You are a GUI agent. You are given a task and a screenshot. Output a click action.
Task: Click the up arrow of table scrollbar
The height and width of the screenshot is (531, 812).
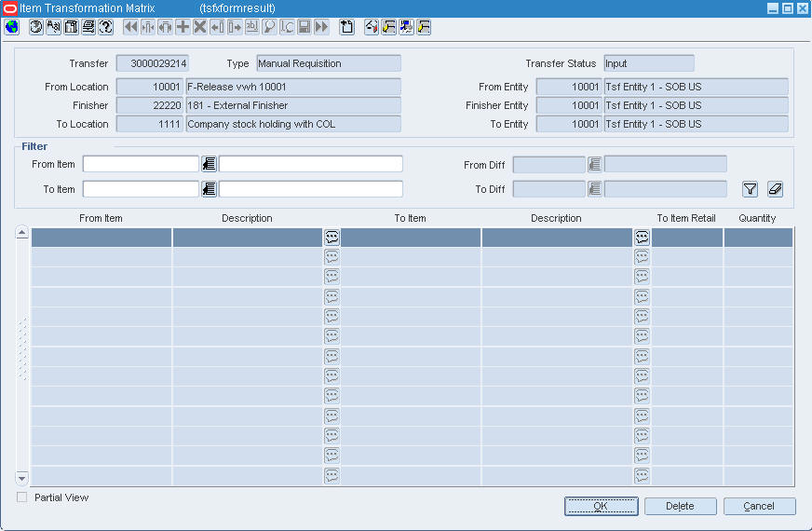[x=21, y=233]
